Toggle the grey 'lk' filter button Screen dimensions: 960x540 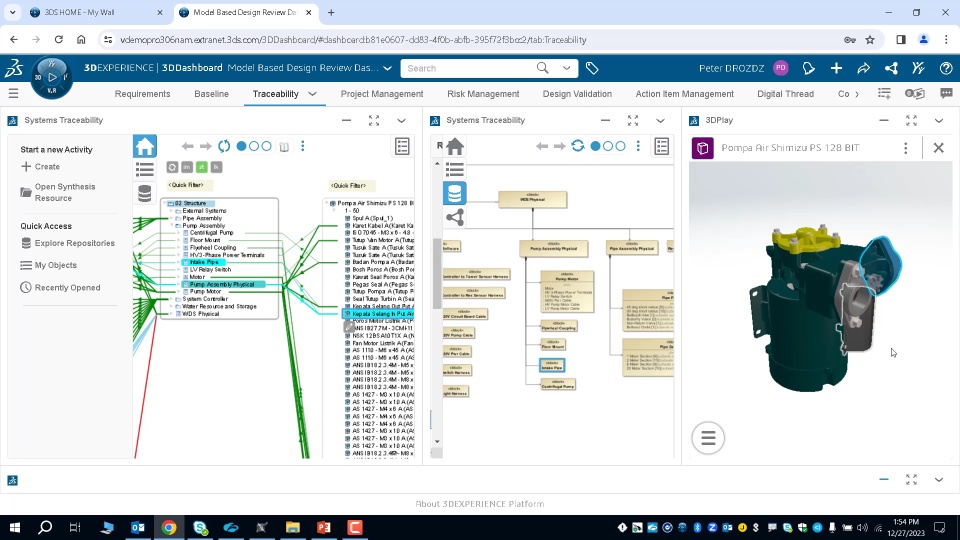[216, 167]
